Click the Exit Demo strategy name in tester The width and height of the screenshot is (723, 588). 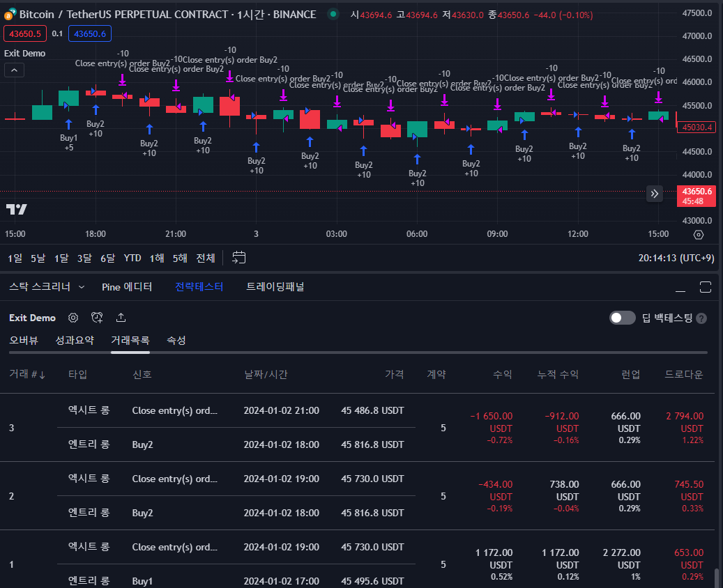(32, 318)
